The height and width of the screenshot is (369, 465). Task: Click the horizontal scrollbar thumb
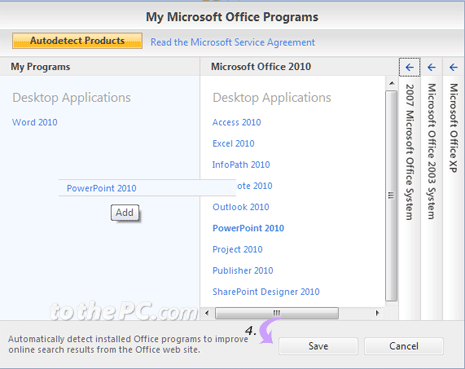click(277, 313)
